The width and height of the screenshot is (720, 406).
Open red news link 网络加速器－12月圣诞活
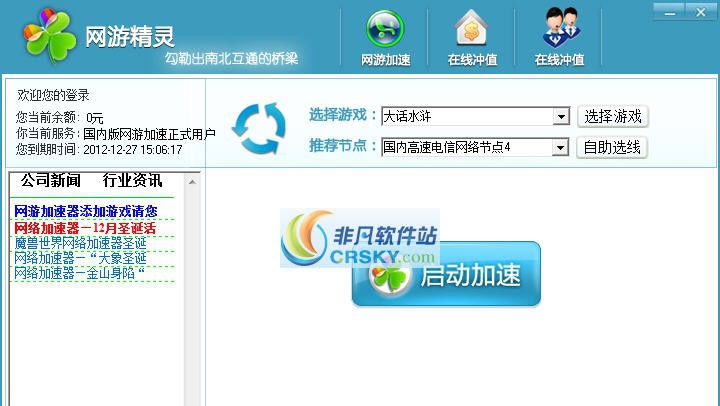tap(85, 228)
